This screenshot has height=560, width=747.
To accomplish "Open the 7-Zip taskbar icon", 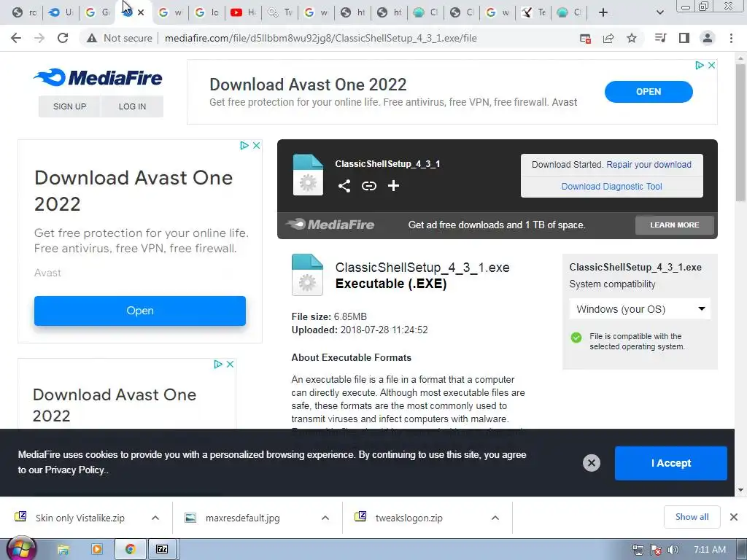I will [162, 550].
